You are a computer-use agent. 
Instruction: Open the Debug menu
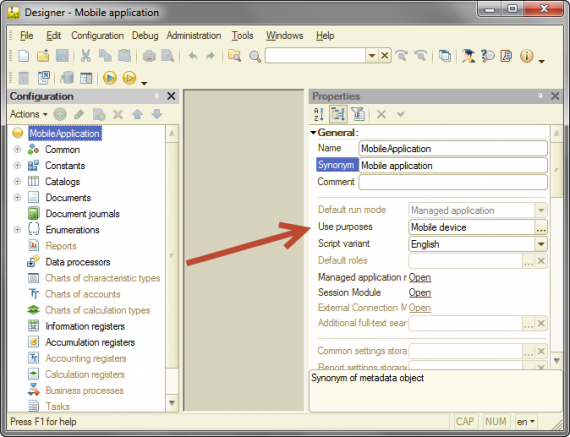[145, 36]
